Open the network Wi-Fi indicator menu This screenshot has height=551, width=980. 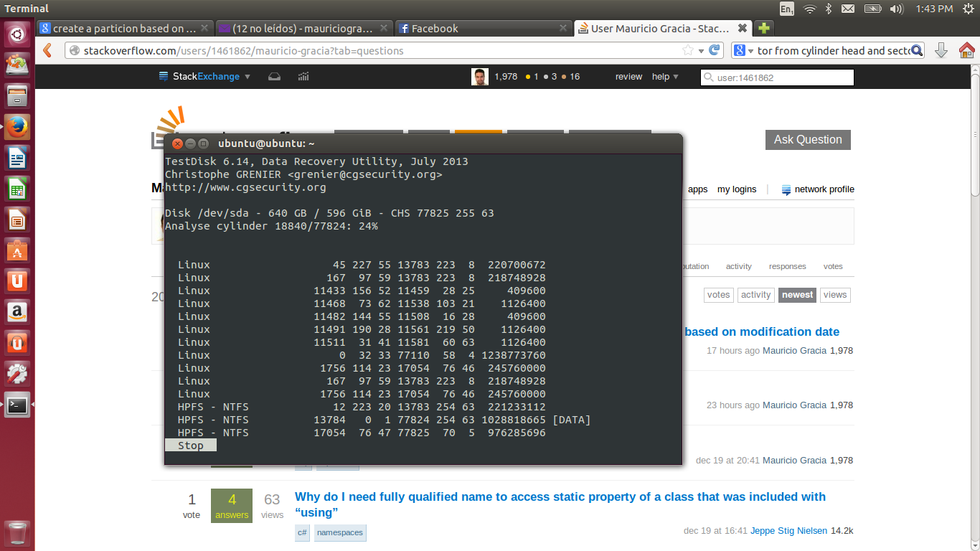810,9
